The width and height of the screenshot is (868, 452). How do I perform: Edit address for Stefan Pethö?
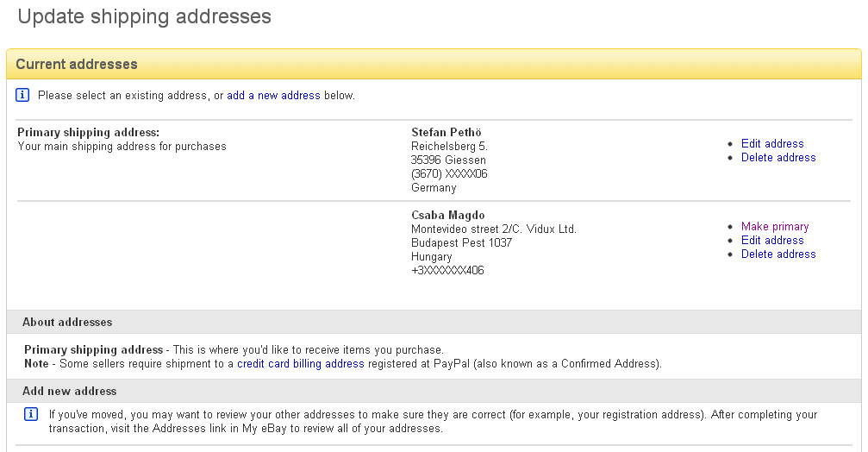coord(772,144)
